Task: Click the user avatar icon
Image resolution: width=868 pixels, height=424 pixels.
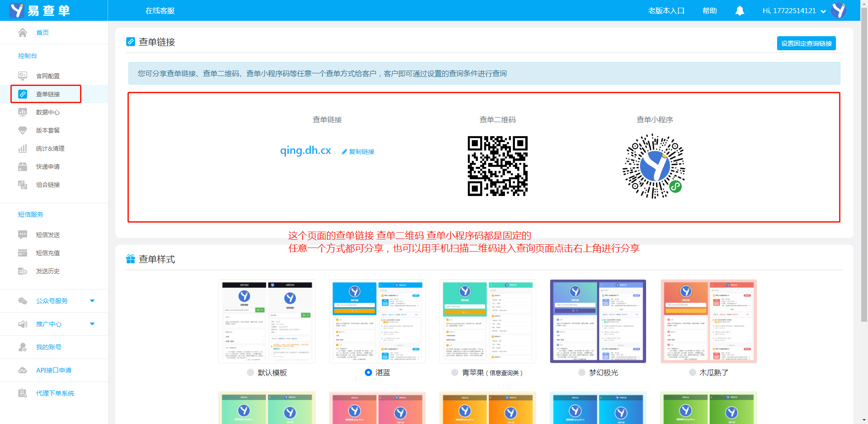Action: [839, 10]
